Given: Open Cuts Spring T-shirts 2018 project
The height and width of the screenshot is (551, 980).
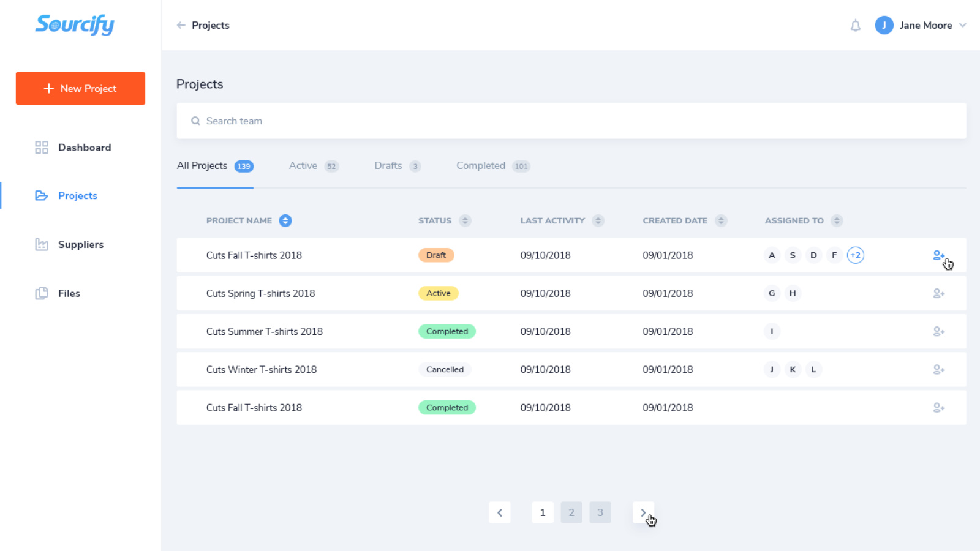Looking at the screenshot, I should [x=260, y=293].
